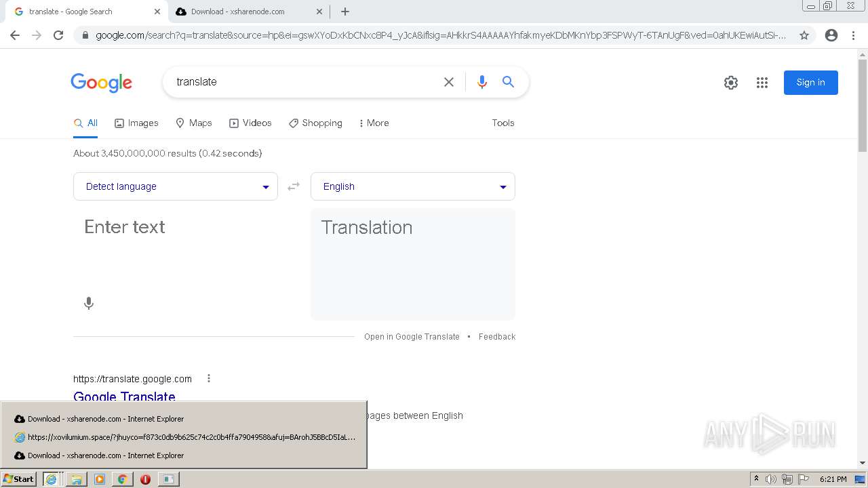Open the File Explorer taskbar icon
This screenshot has width=868, height=488.
click(77, 479)
